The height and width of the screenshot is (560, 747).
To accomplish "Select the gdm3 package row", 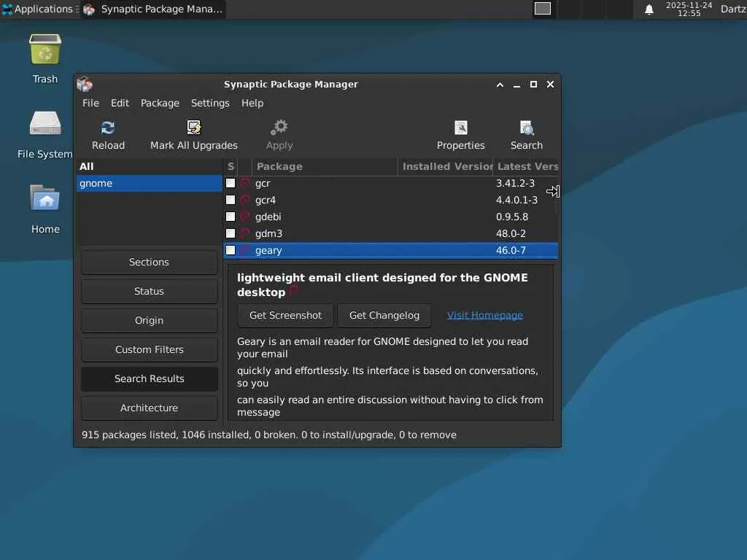I will [x=391, y=233].
